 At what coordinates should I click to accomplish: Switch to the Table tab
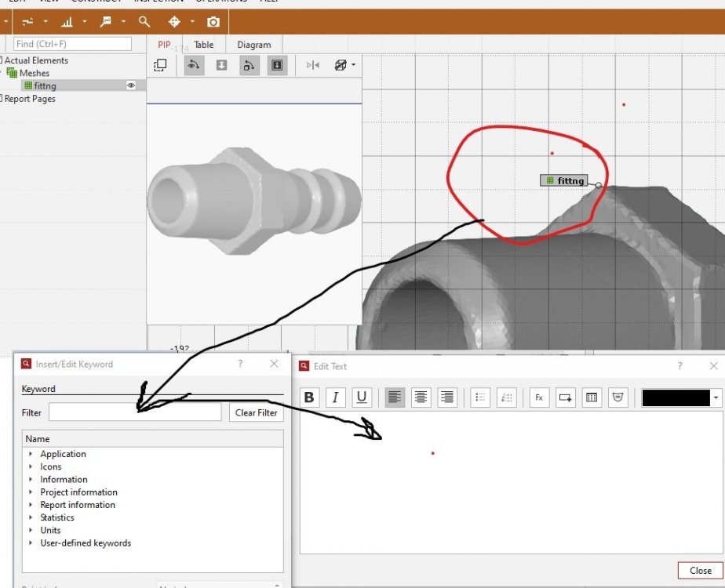(203, 45)
